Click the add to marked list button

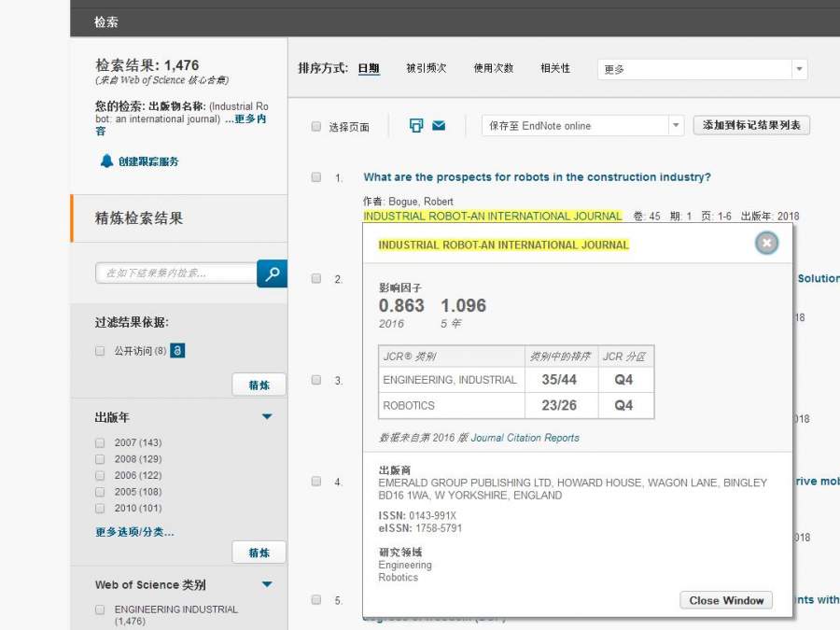point(751,126)
